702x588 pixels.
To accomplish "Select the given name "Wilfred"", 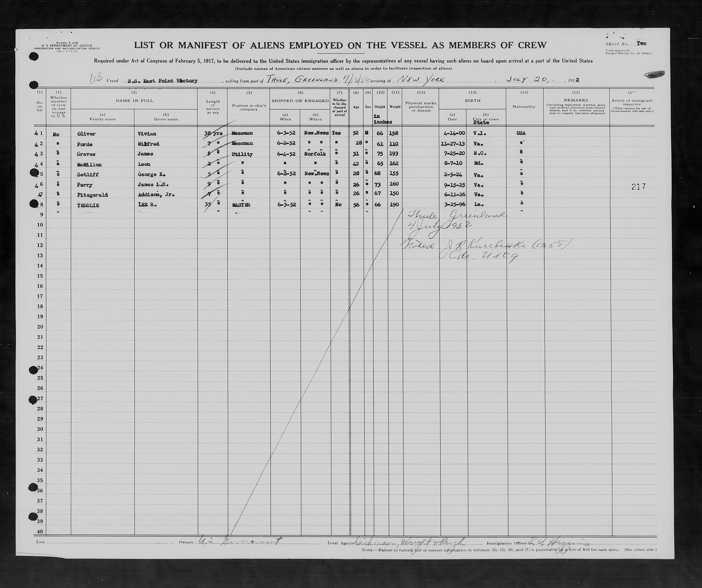I will (x=148, y=144).
